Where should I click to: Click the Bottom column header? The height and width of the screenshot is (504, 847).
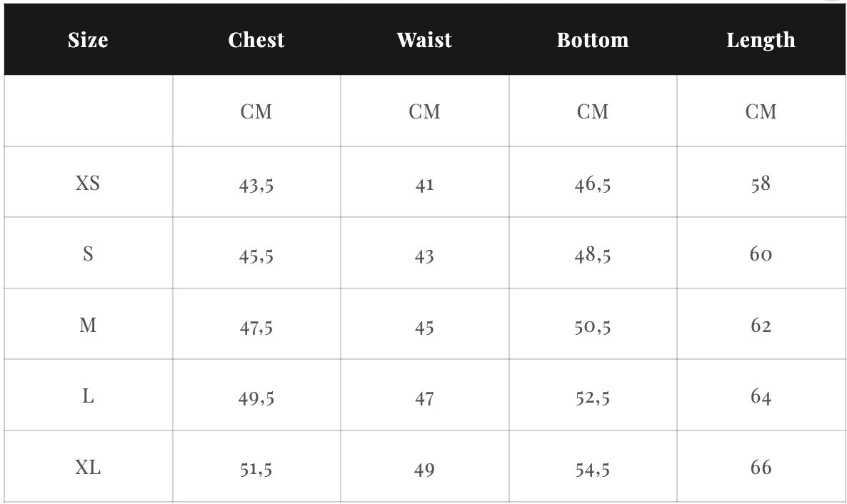(593, 40)
